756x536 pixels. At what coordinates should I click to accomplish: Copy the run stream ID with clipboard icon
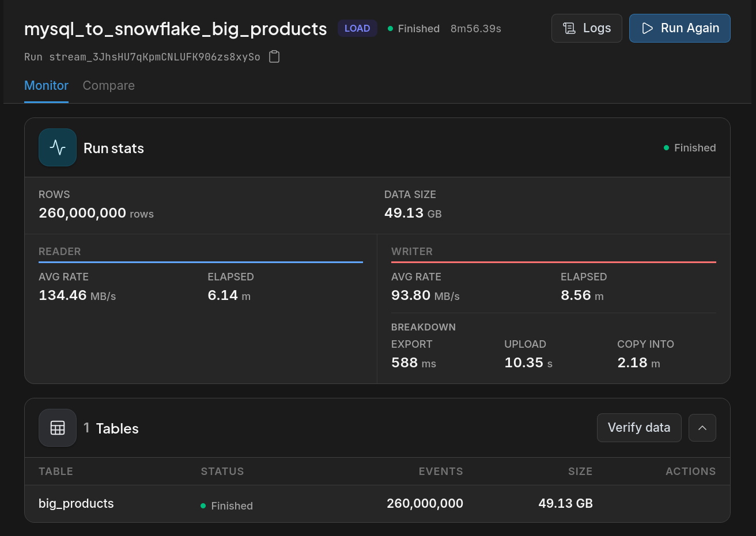(274, 56)
